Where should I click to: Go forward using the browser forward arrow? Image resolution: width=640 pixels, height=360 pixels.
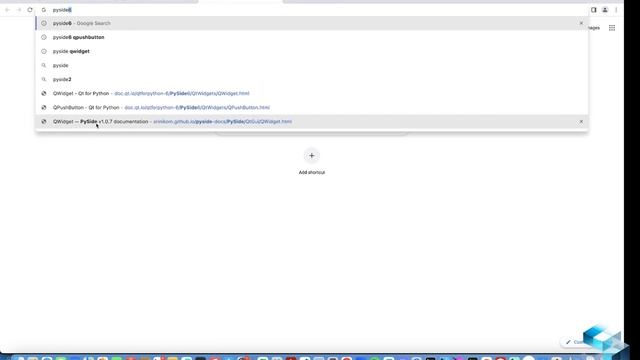point(18,10)
